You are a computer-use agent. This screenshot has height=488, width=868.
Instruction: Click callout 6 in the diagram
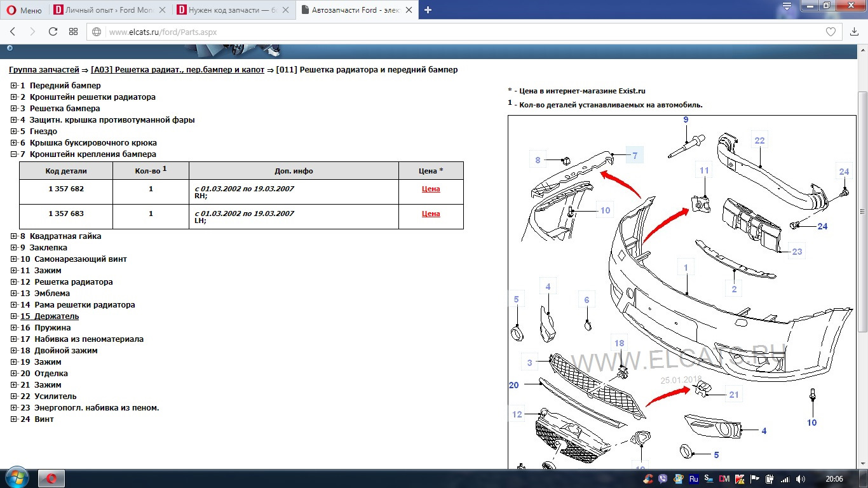point(587,300)
